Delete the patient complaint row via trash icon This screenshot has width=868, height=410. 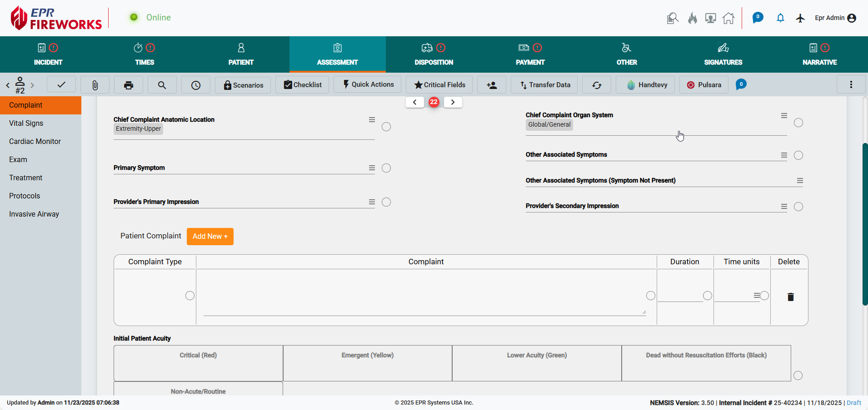pos(791,296)
